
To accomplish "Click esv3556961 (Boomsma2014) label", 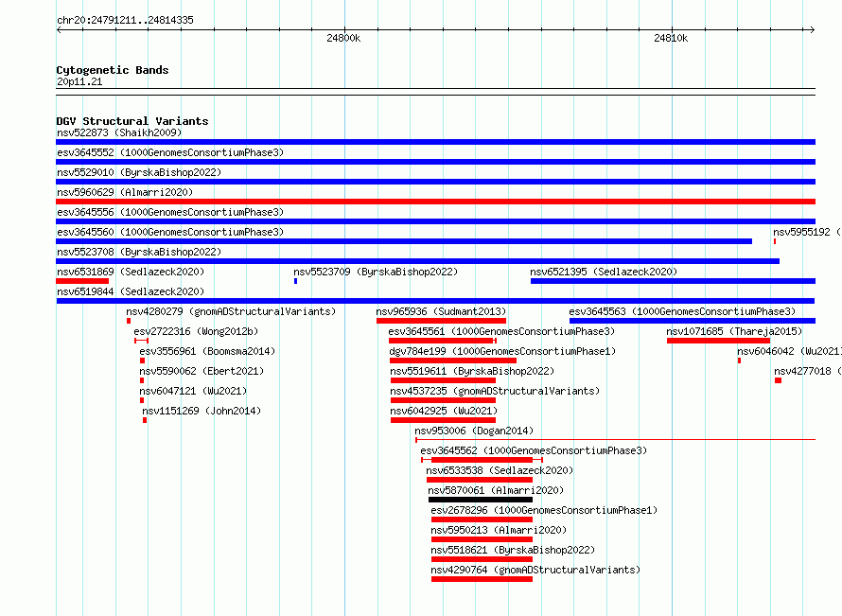I will [x=207, y=351].
